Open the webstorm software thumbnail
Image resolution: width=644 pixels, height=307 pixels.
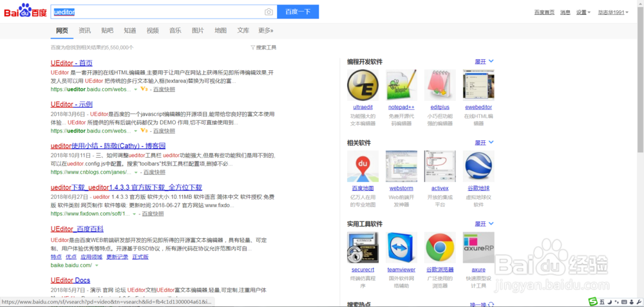point(401,166)
